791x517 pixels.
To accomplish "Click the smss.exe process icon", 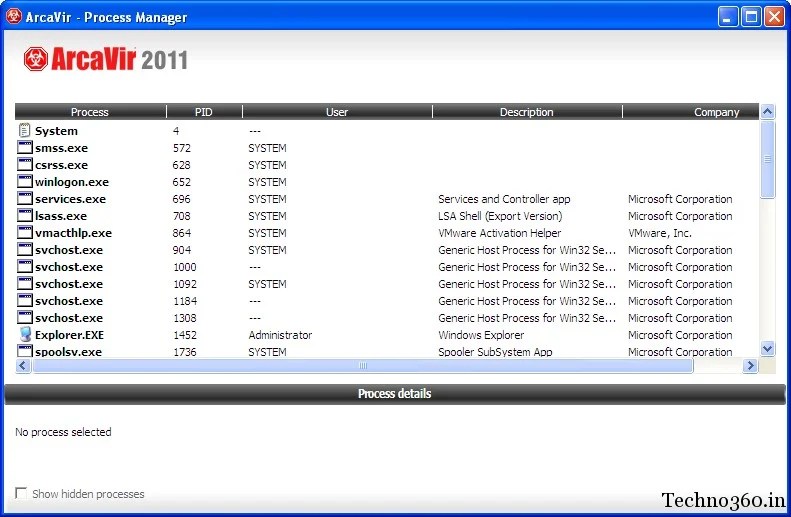I will tap(25, 147).
